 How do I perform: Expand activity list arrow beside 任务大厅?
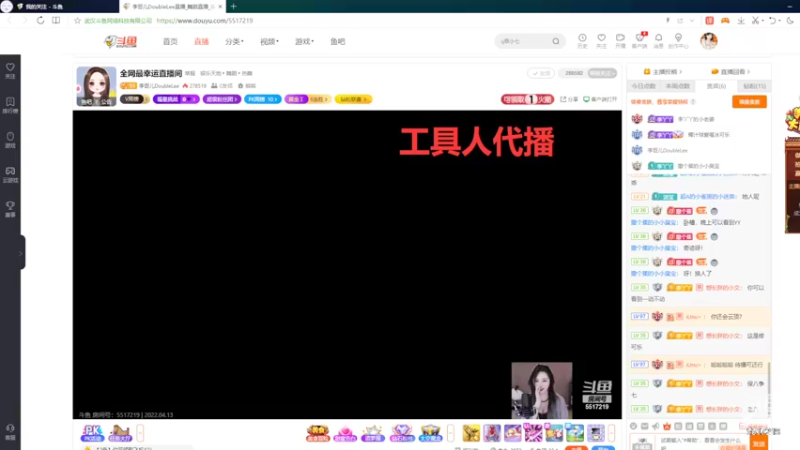pos(140,433)
